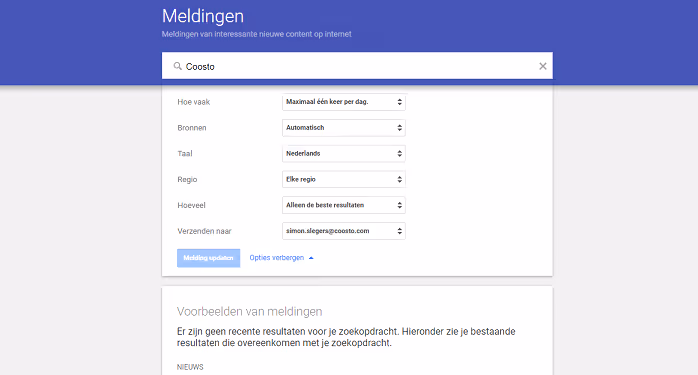This screenshot has width=698, height=375.
Task: Click the Verzenden naar label
Action: coord(204,231)
